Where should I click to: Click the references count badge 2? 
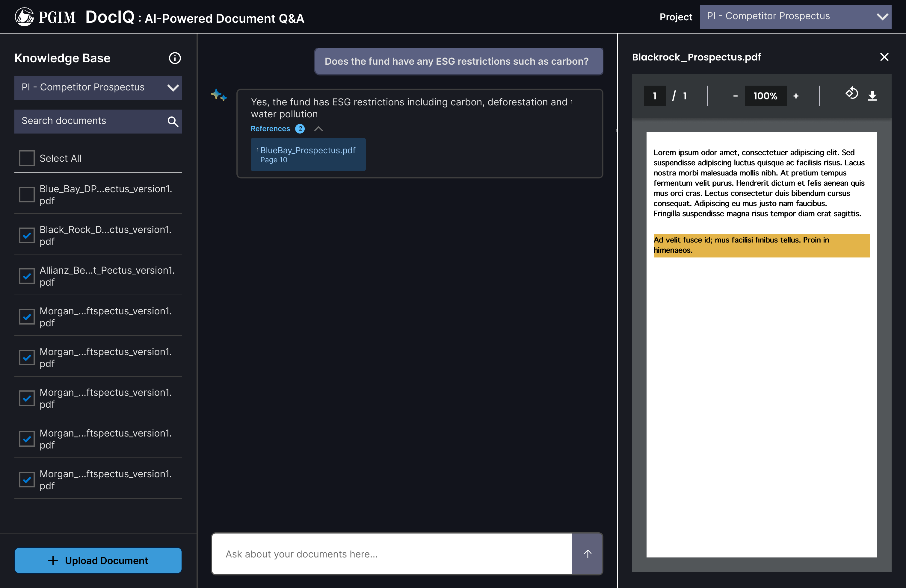(300, 129)
